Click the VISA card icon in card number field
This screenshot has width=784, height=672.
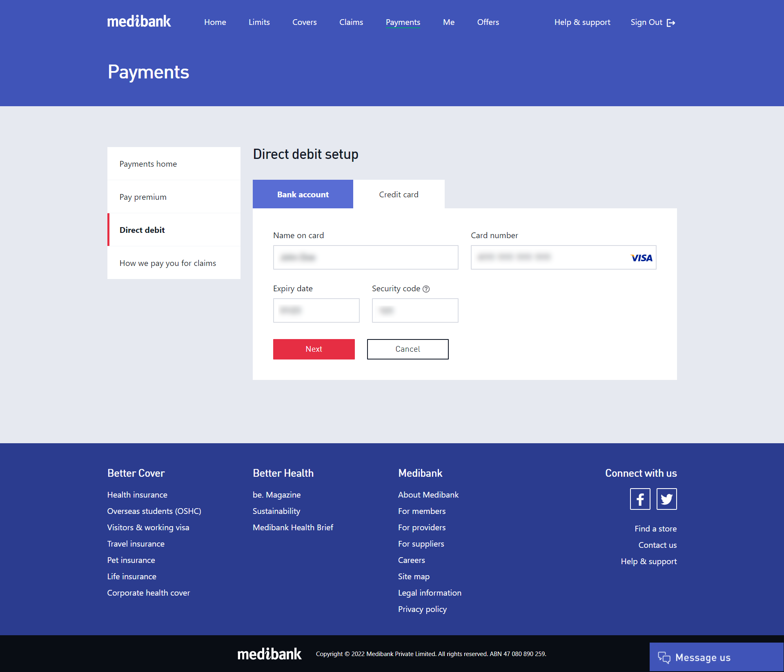coord(639,257)
